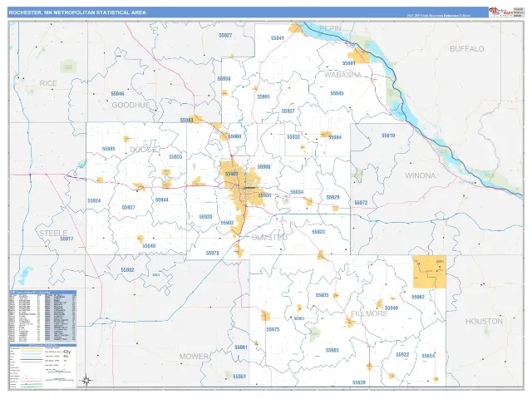Screen dimensions: 532x399
Task: Click ZIP code 55949
Action: (392, 308)
